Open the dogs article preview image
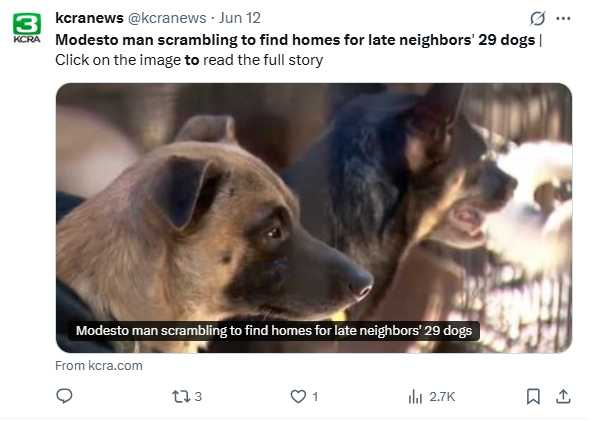This screenshot has height=421, width=596. click(314, 218)
